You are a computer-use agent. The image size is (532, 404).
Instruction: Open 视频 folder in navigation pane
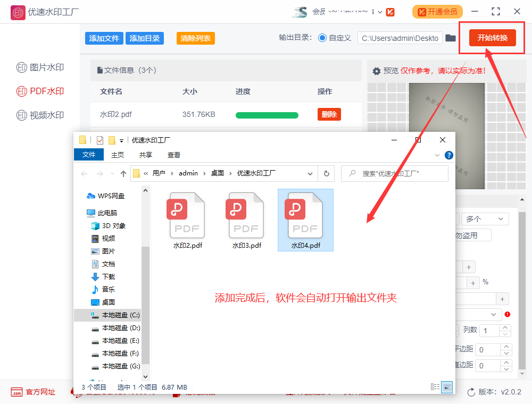tap(104, 239)
